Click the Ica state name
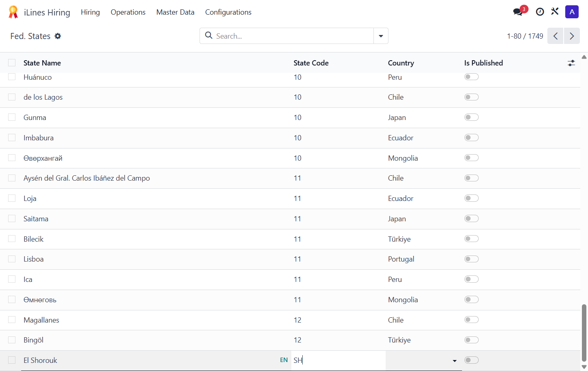The width and height of the screenshot is (588, 371). click(28, 279)
